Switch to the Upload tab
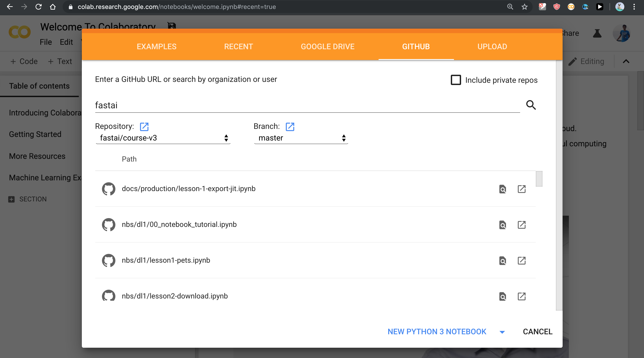Viewport: 644px width, 358px height. [x=492, y=47]
